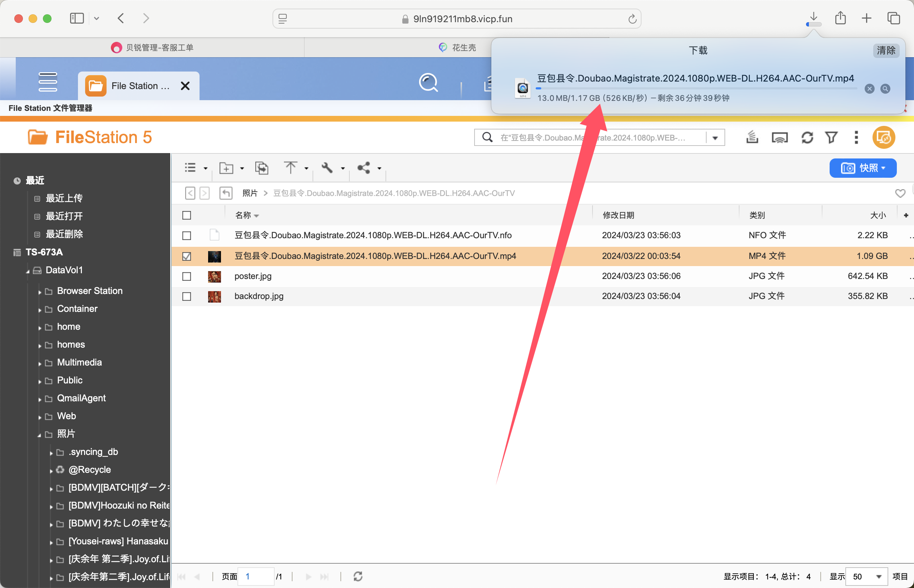Check the poster.jpg checkbox
914x588 pixels.
(187, 276)
